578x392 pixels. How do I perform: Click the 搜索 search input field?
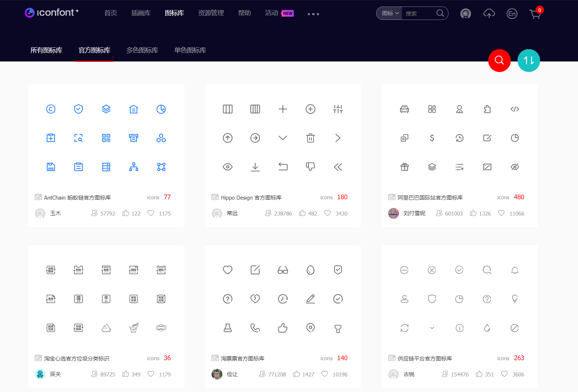tap(419, 13)
